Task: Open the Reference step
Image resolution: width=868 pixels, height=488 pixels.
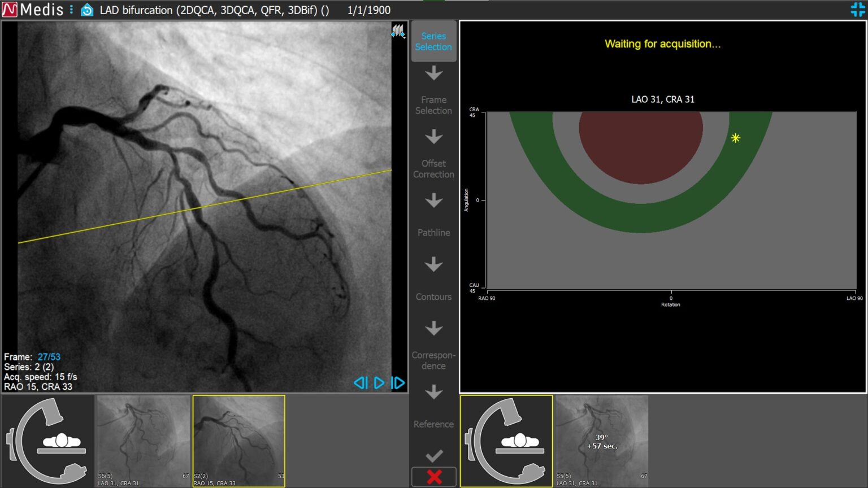Action: (x=433, y=424)
